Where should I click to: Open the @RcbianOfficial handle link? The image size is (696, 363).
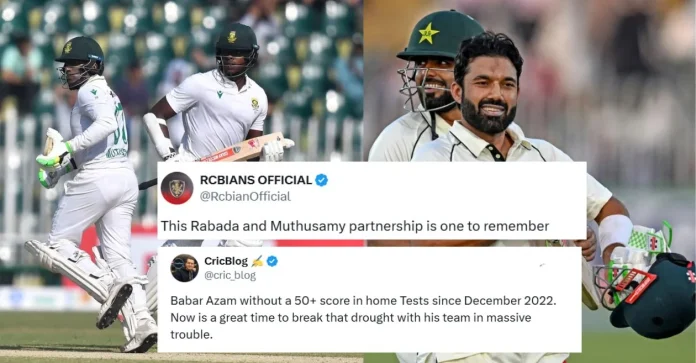click(245, 196)
